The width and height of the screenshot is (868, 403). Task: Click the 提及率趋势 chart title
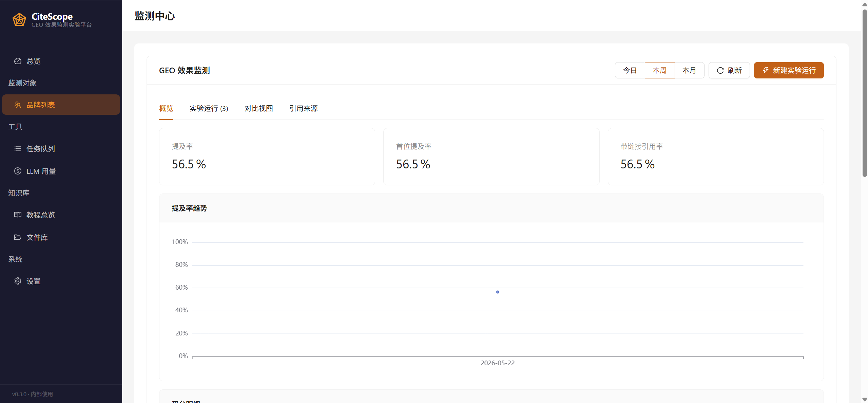pyautogui.click(x=189, y=208)
